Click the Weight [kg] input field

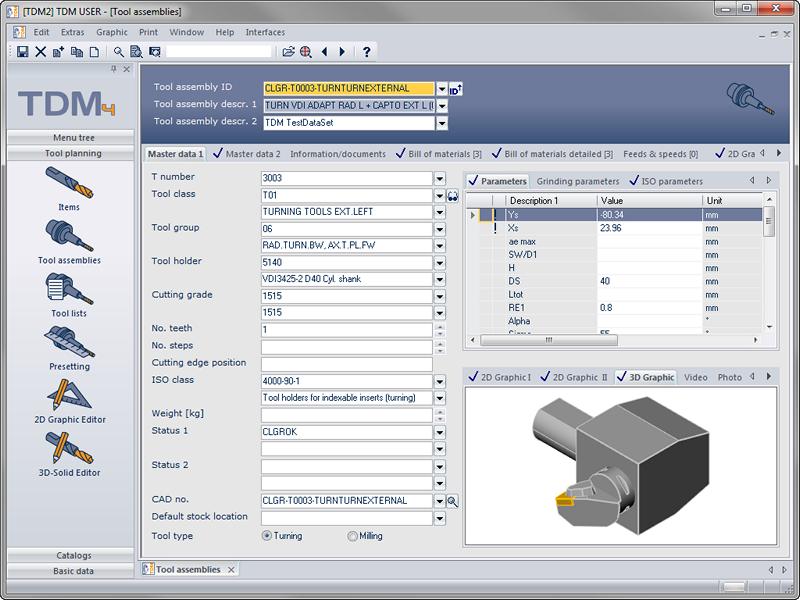point(346,415)
